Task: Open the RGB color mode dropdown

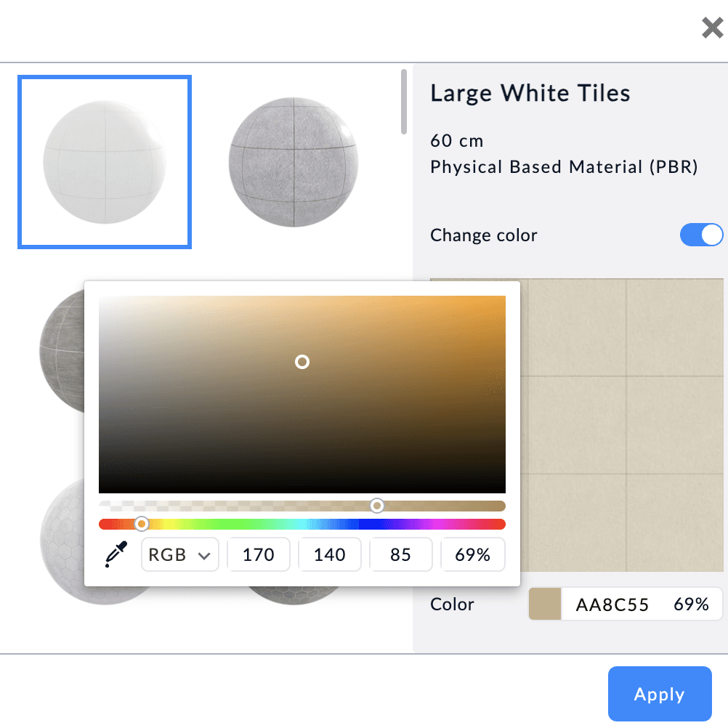Action: (179, 555)
